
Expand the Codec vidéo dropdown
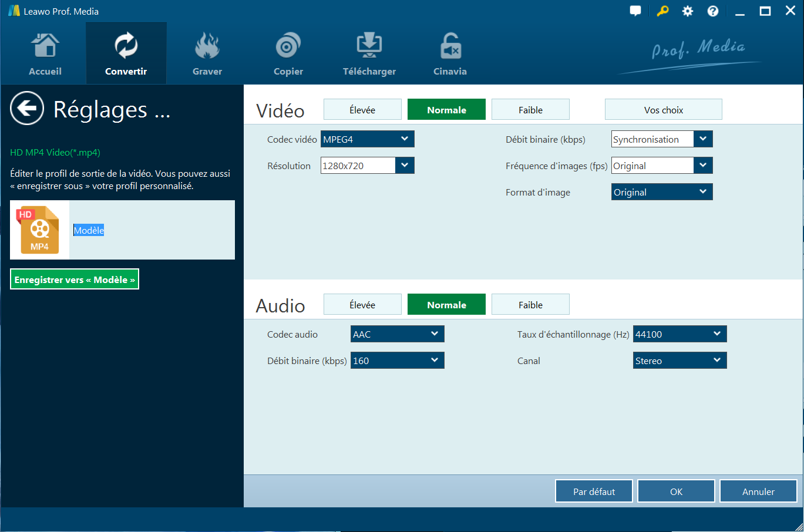click(368, 139)
